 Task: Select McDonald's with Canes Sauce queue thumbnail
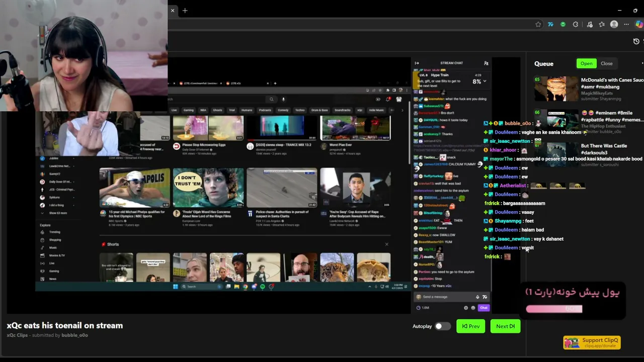556,89
